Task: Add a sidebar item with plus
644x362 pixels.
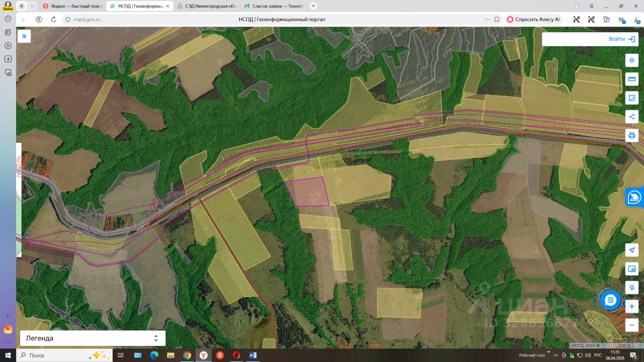Action: click(8, 316)
